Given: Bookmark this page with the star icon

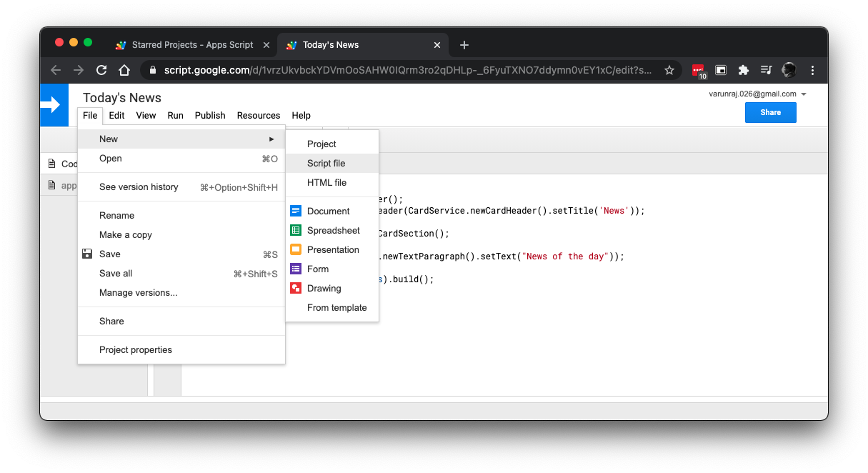Looking at the screenshot, I should 669,70.
